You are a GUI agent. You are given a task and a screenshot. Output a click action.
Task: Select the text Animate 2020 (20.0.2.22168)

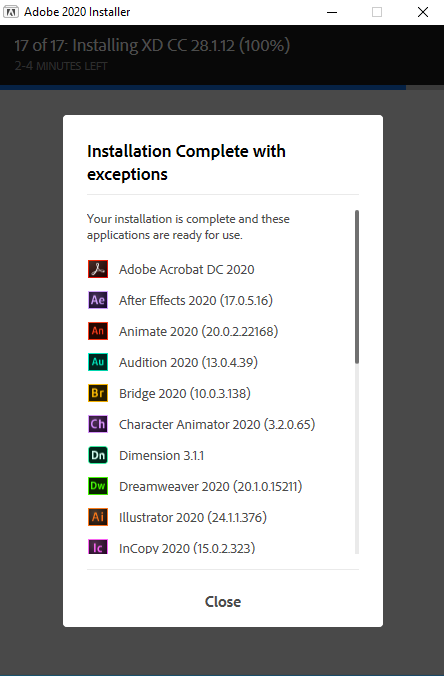pyautogui.click(x=199, y=332)
